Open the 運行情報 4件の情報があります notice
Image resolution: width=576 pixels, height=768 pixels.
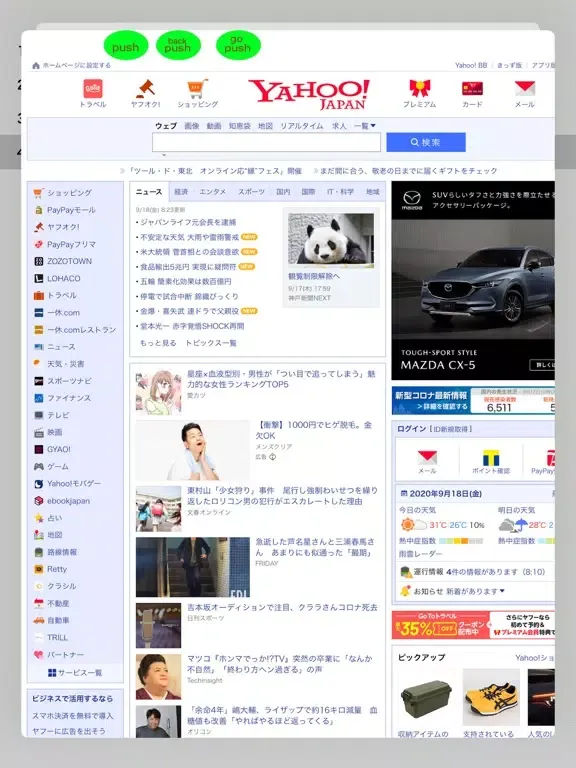coord(473,572)
